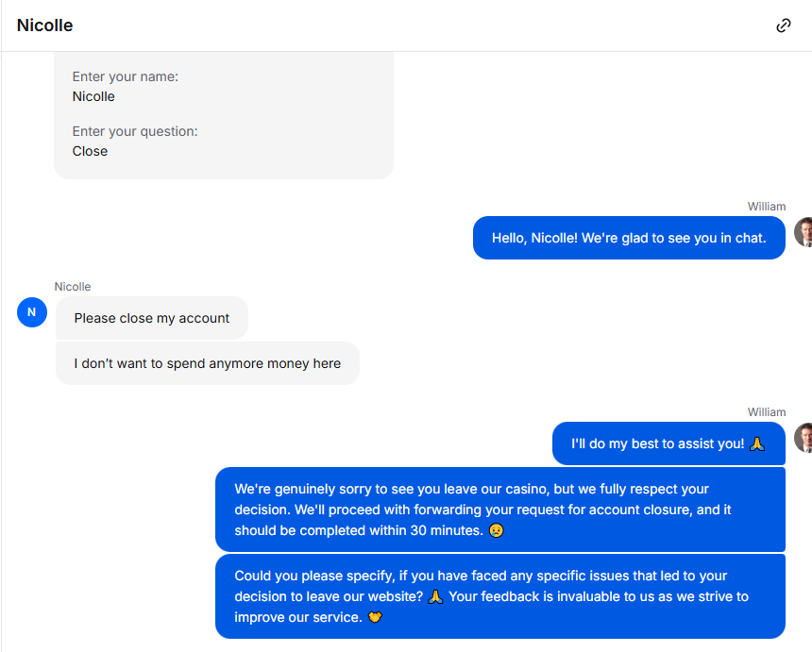Open William's avatar beside greeting message

(804, 232)
